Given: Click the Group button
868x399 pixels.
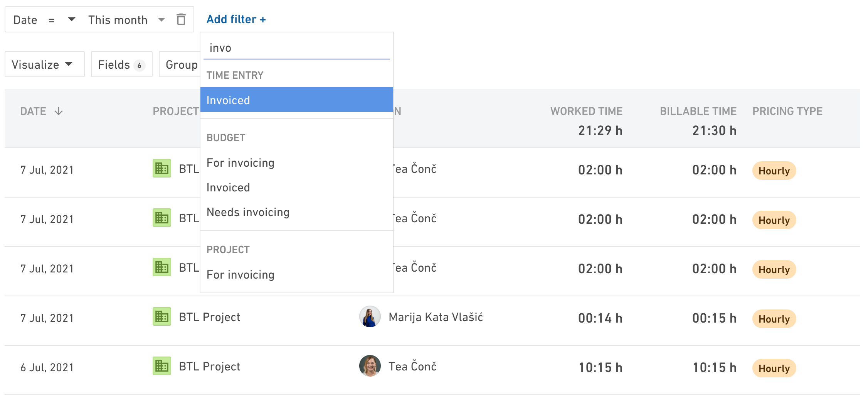Looking at the screenshot, I should tap(181, 64).
